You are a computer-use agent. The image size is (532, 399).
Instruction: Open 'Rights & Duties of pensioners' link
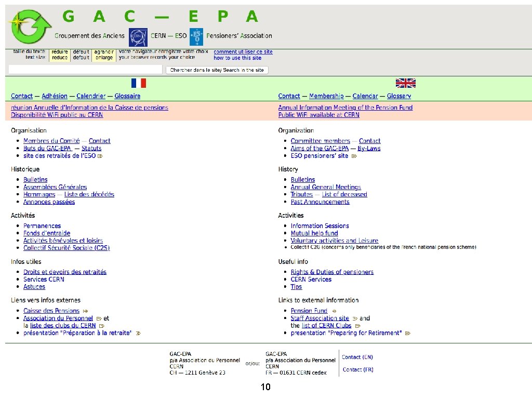tap(332, 272)
